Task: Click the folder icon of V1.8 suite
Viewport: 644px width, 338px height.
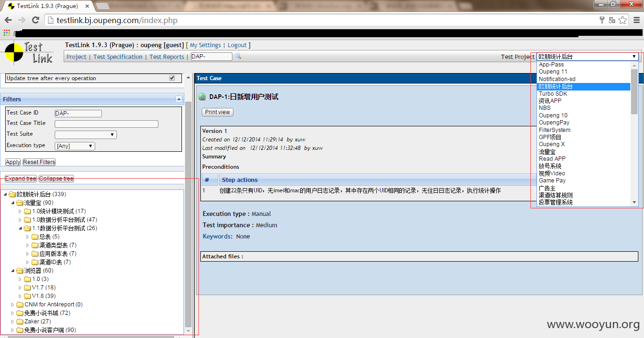Action: point(27,296)
